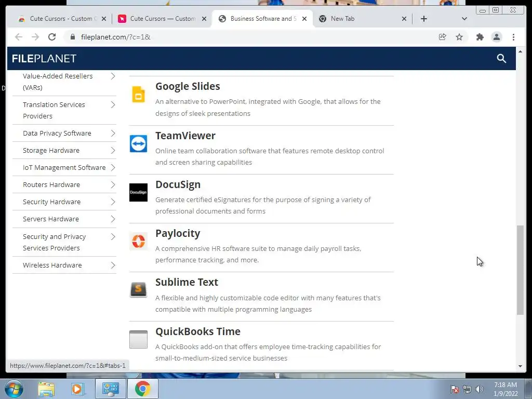This screenshot has height=399, width=532.
Task: Focus the address bar URL field
Action: click(251, 37)
